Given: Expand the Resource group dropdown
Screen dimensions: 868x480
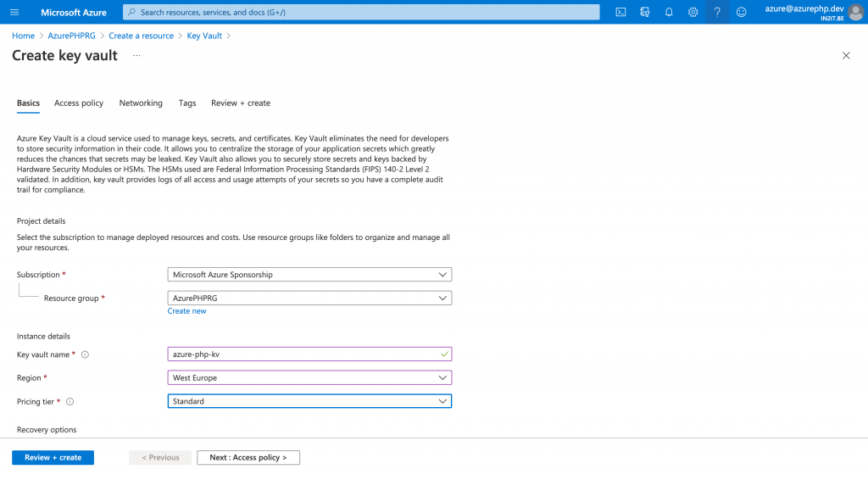Looking at the screenshot, I should point(309,298).
